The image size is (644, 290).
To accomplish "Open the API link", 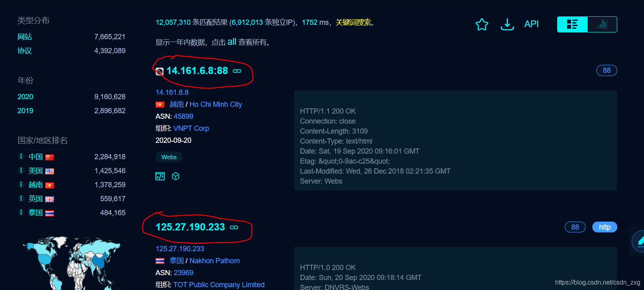I will (x=532, y=24).
